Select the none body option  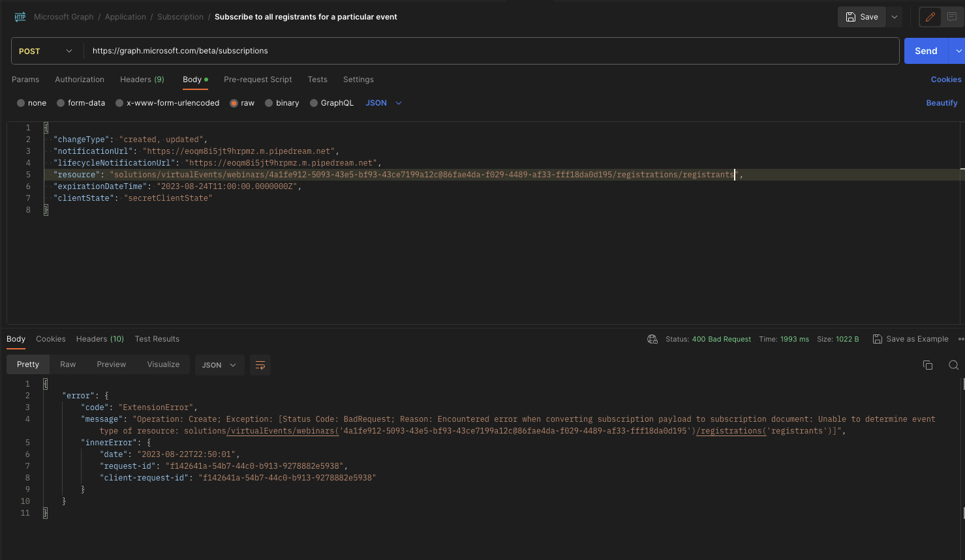tap(21, 103)
